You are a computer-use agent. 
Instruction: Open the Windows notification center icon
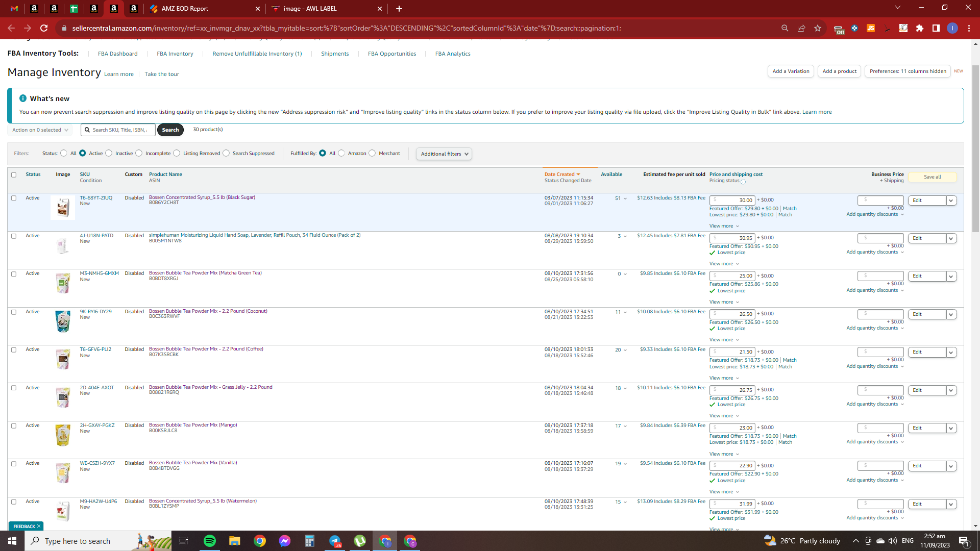coord(964,541)
